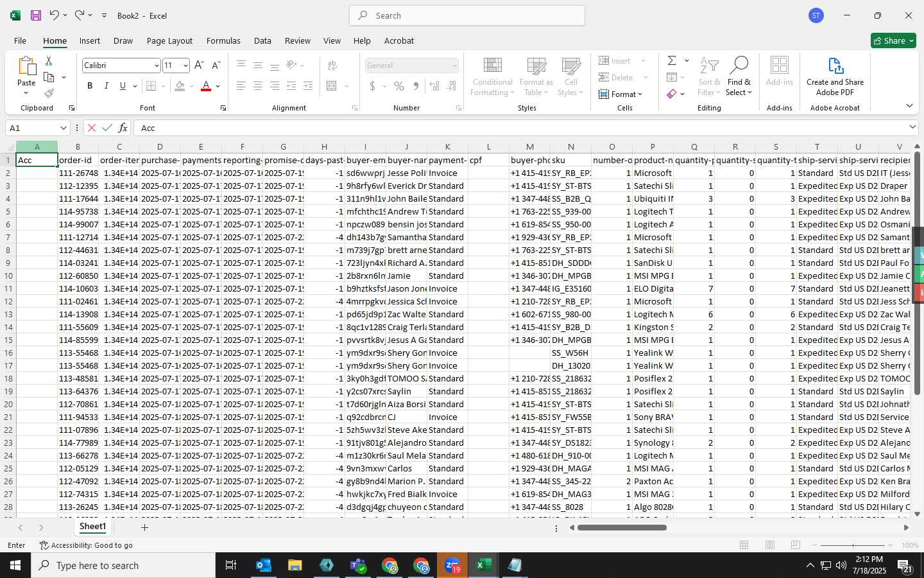Open Conditional Formatting

pos(492,77)
